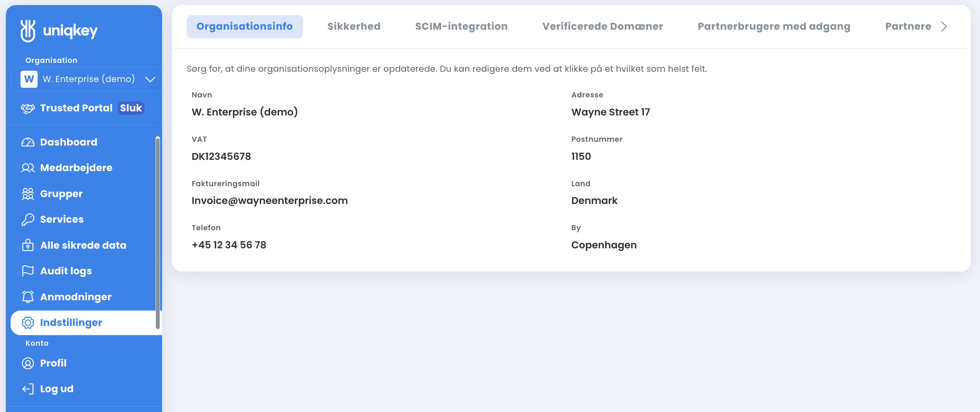The width and height of the screenshot is (980, 412).
Task: Switch to the Sikkerhed tab
Action: (x=354, y=27)
